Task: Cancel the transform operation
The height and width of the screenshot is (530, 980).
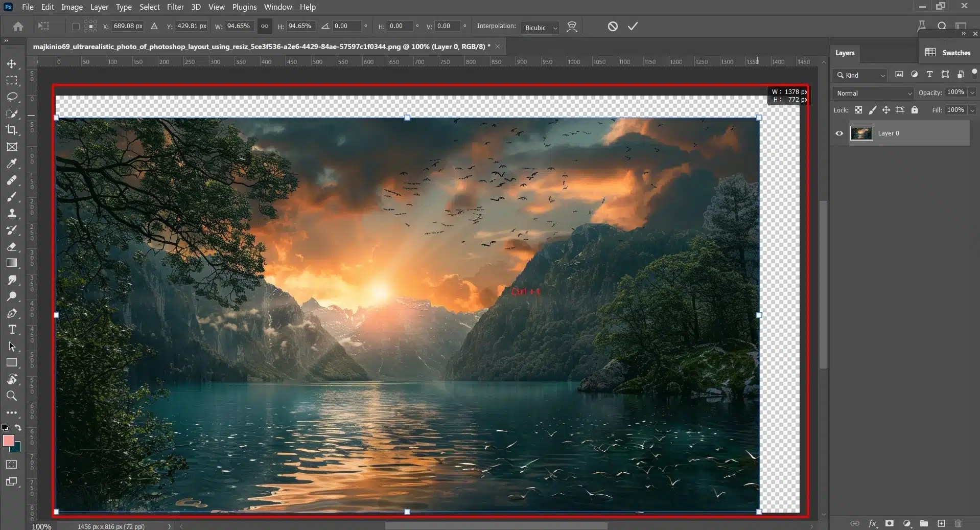Action: tap(612, 27)
